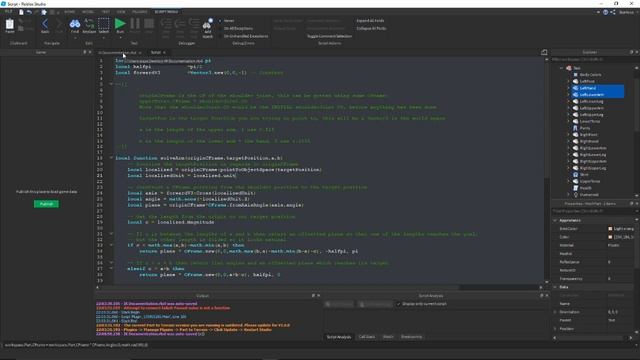Expand the LeftLowerArm tree node
Image resolution: width=640 pixels, height=360 pixels.
(568, 95)
